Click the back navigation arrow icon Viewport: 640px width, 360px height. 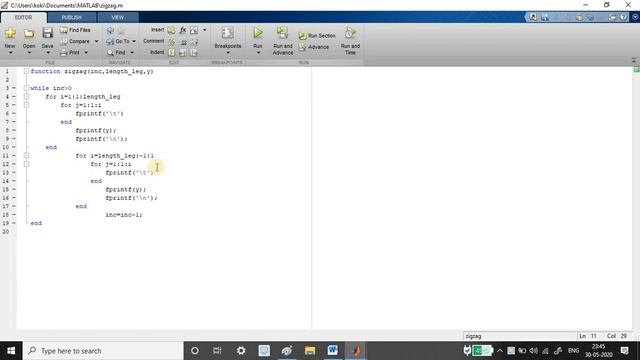point(110,31)
